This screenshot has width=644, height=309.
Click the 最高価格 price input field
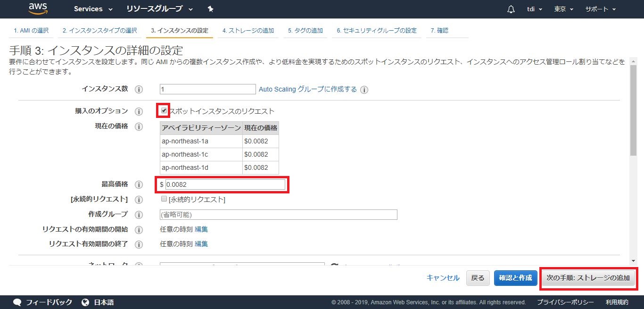coord(225,184)
